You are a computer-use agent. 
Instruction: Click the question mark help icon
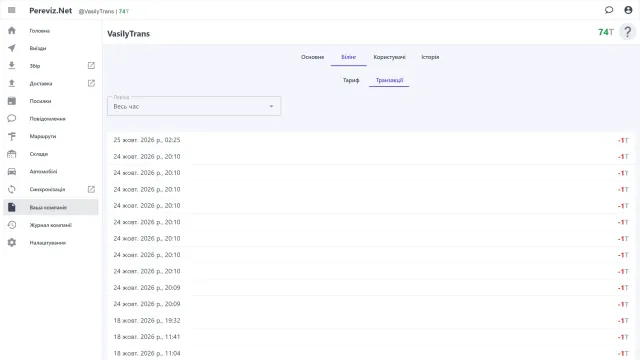[628, 32]
